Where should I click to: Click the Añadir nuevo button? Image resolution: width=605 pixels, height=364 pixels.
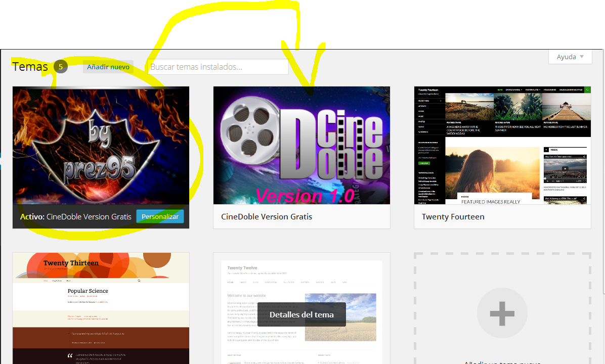(x=108, y=67)
